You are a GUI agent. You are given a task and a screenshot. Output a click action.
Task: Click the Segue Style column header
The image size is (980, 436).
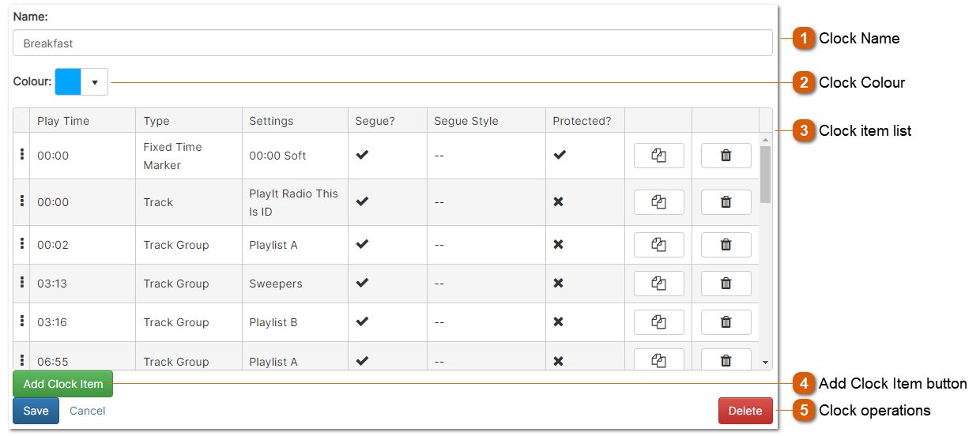[x=466, y=121]
